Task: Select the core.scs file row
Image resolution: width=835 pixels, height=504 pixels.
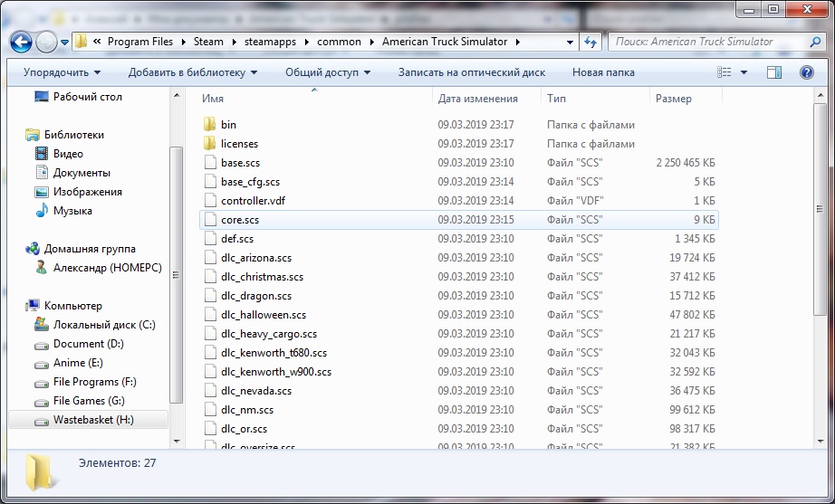Action: (x=459, y=220)
